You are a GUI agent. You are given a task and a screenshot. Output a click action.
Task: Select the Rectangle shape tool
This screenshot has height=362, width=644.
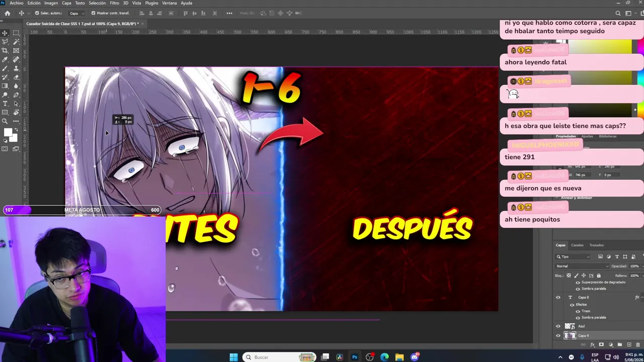pos(5,113)
